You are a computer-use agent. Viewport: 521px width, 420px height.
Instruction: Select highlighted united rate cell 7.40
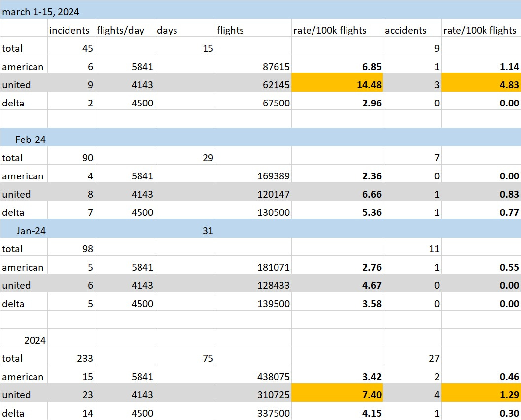(337, 393)
